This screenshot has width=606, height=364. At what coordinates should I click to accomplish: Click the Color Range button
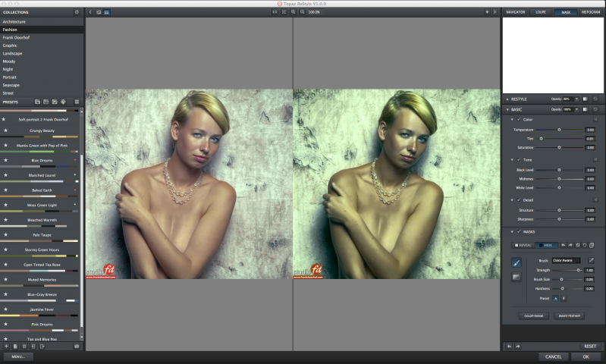(x=533, y=316)
